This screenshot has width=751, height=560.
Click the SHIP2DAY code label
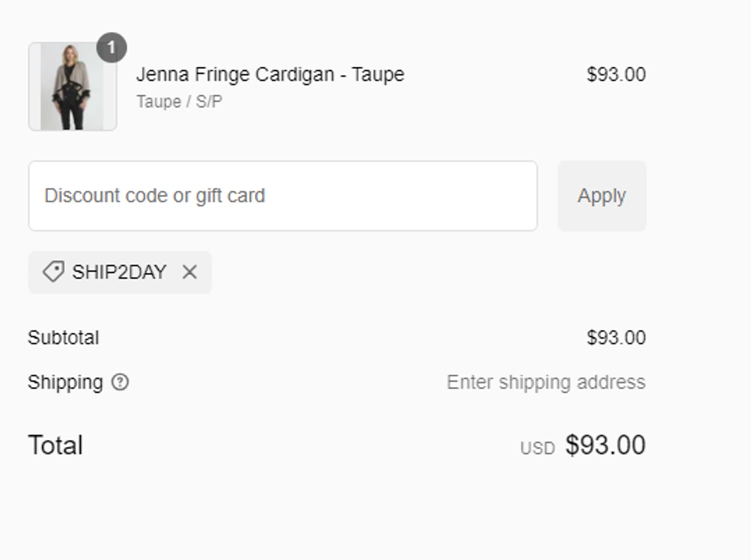pyautogui.click(x=119, y=272)
